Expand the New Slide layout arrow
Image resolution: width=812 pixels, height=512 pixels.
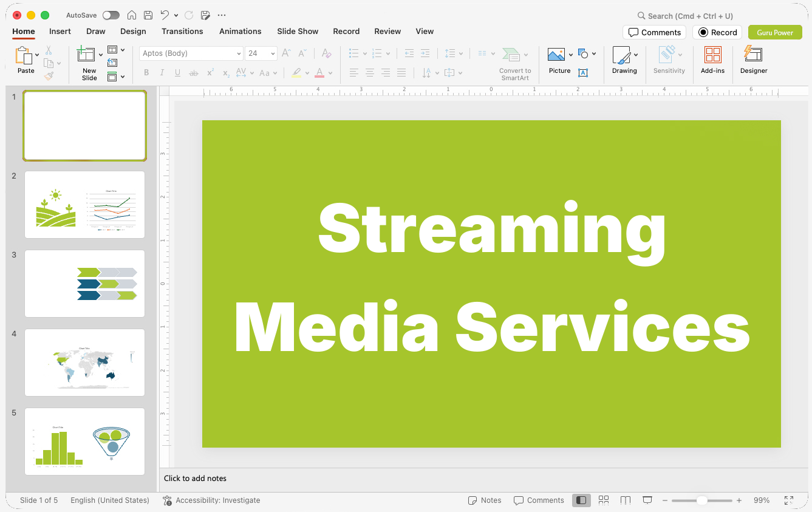pos(101,55)
